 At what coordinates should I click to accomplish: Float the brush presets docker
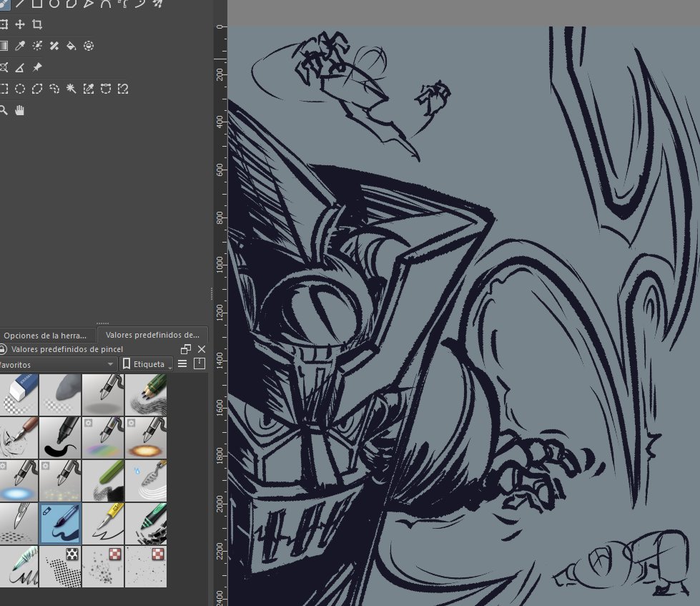(x=186, y=349)
